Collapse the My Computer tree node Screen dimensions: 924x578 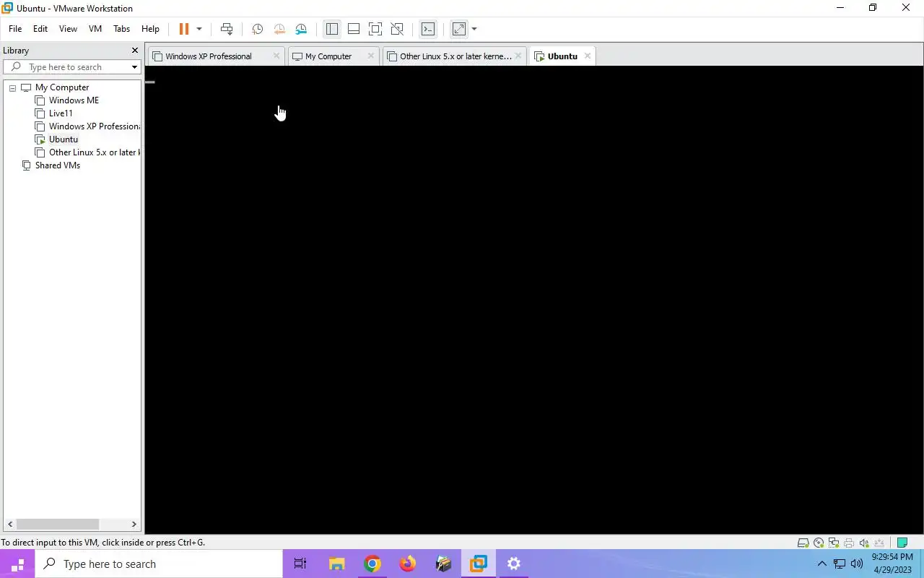click(12, 87)
